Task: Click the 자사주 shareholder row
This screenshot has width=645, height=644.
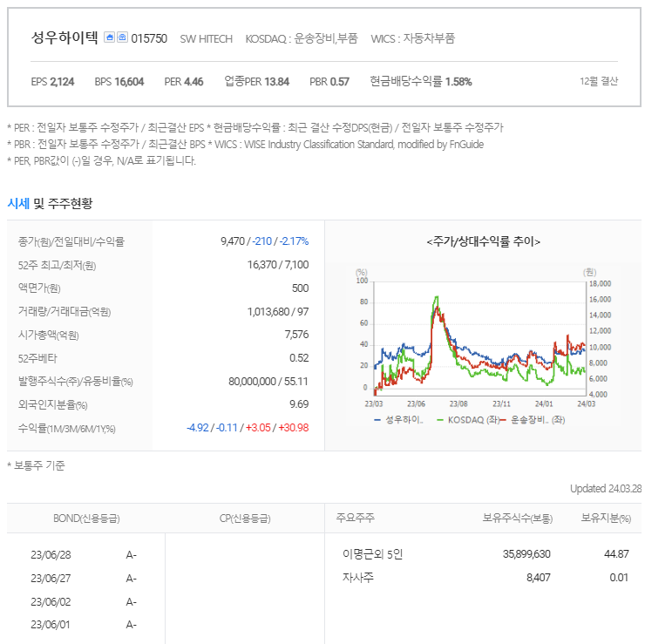Action: coord(358,578)
